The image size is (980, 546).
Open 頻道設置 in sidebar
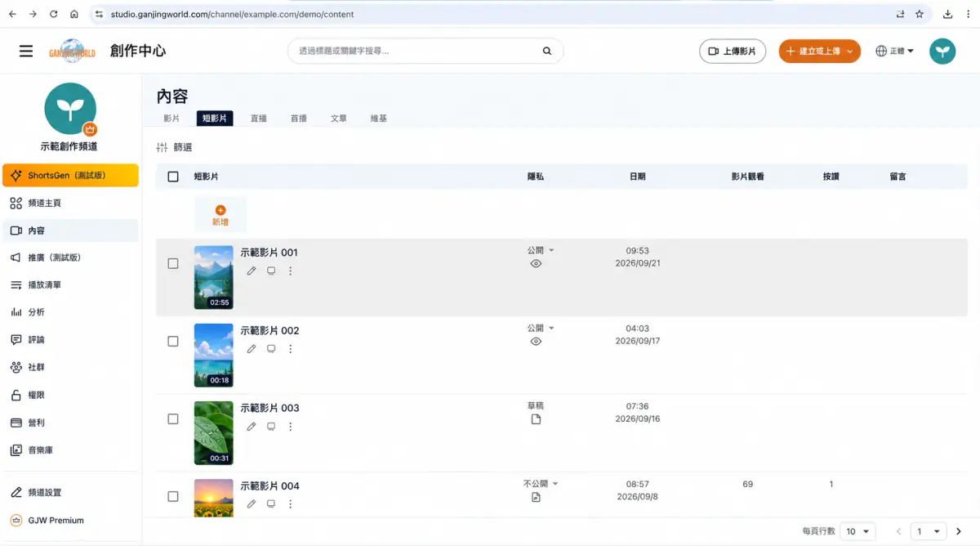coord(70,493)
